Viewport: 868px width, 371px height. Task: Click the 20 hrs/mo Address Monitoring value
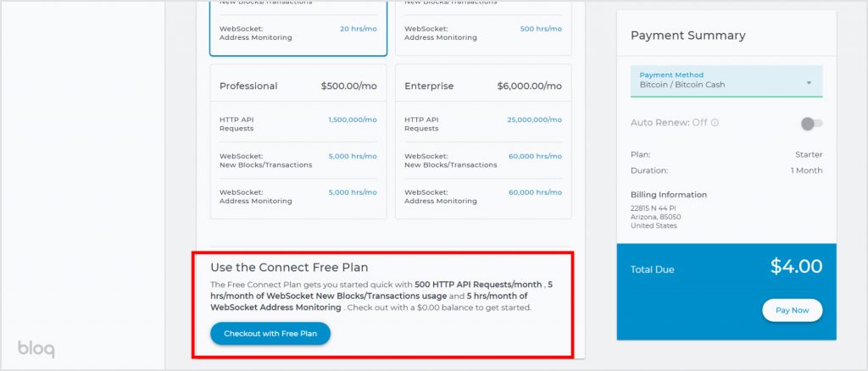tap(359, 29)
